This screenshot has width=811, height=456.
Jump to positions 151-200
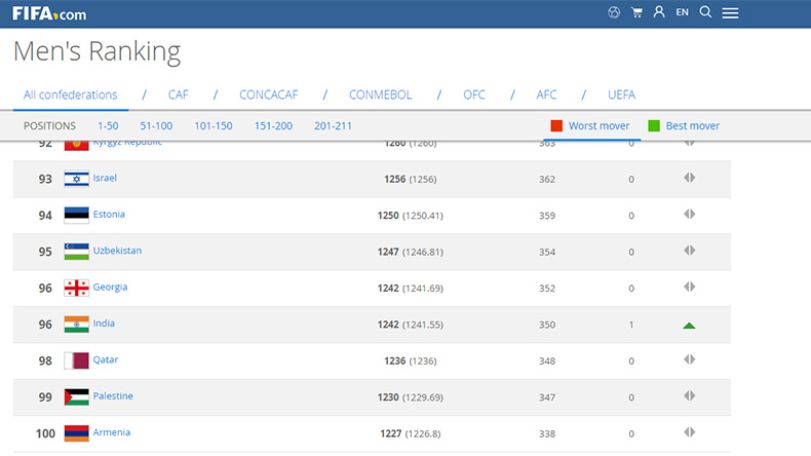click(273, 126)
